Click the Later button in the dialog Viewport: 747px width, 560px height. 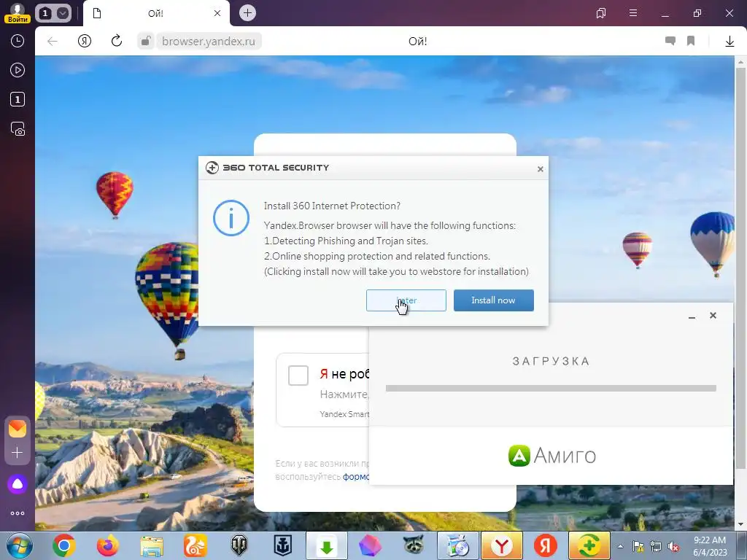[406, 300]
